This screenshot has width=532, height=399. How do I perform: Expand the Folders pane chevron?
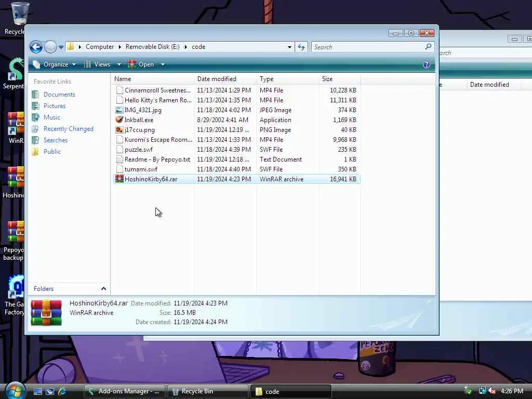103,289
